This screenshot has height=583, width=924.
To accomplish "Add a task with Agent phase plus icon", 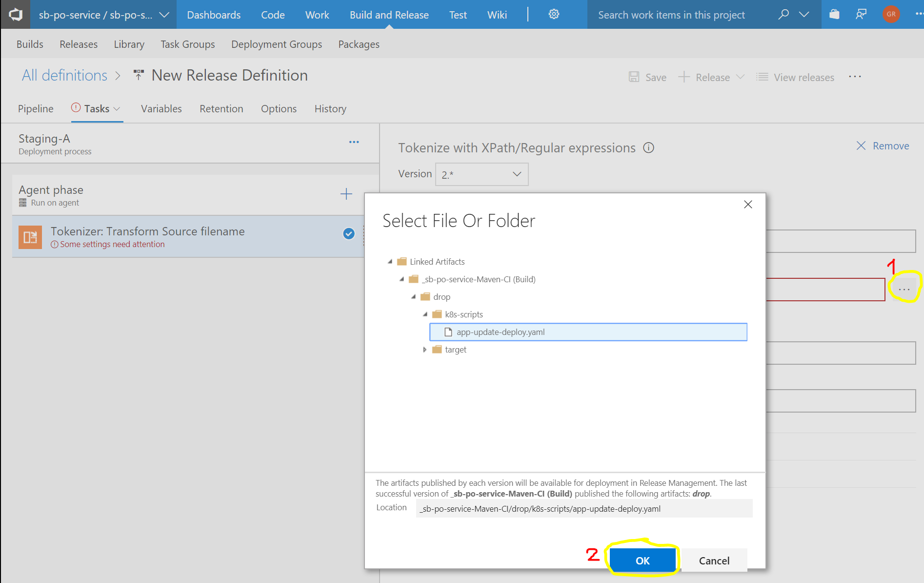I will pos(346,194).
